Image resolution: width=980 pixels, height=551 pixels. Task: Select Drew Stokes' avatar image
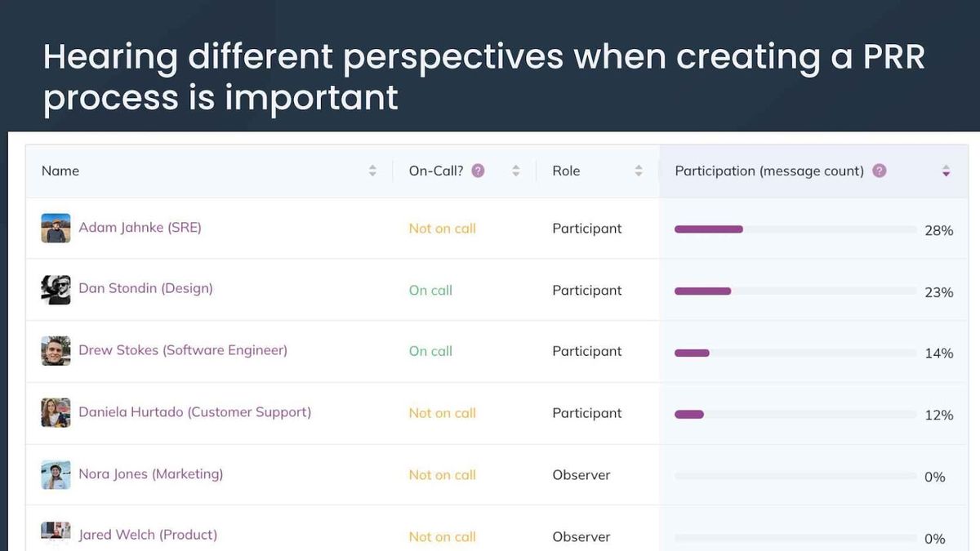56,351
